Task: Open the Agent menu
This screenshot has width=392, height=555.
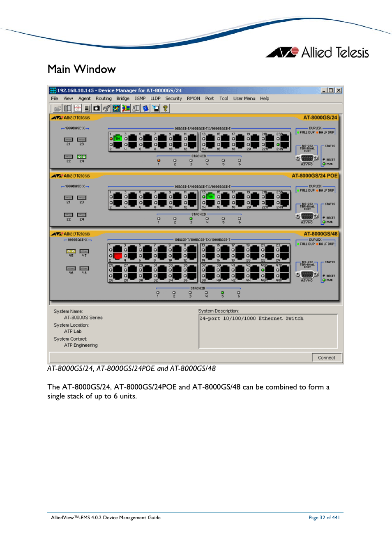Action: click(x=85, y=99)
